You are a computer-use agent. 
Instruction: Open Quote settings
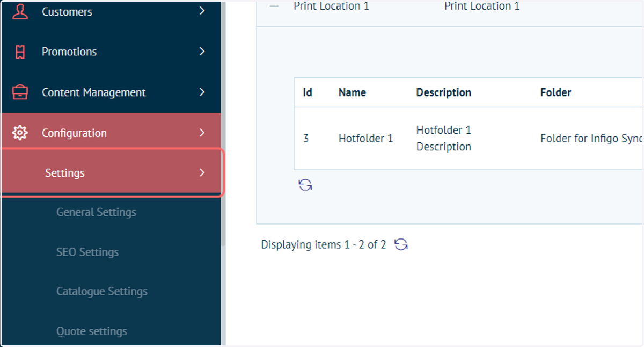(92, 331)
